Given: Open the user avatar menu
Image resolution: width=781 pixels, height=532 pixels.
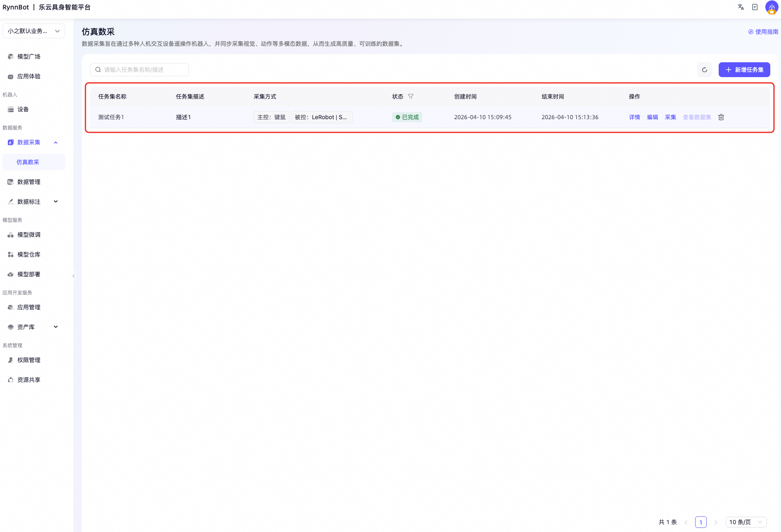Looking at the screenshot, I should click(x=772, y=7).
